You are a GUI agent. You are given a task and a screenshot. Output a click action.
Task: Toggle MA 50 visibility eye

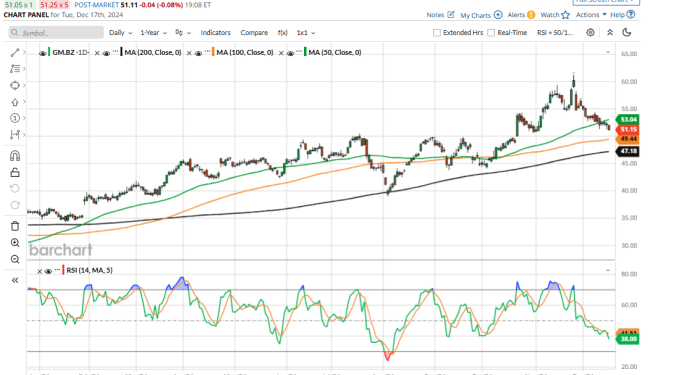[290, 53]
